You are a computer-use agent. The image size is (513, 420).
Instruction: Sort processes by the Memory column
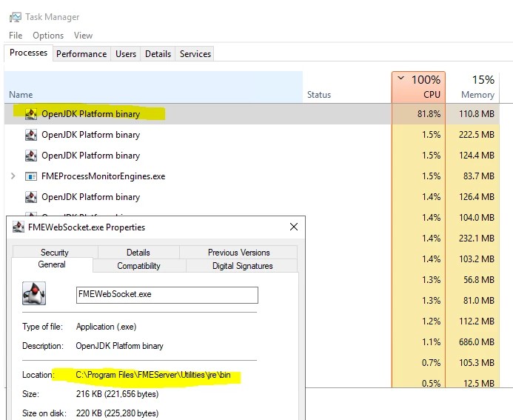point(472,87)
